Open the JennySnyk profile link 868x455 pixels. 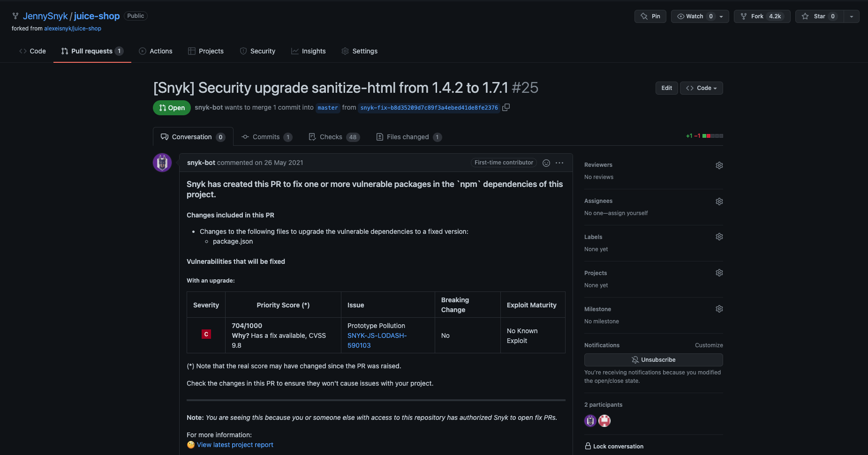pos(45,16)
